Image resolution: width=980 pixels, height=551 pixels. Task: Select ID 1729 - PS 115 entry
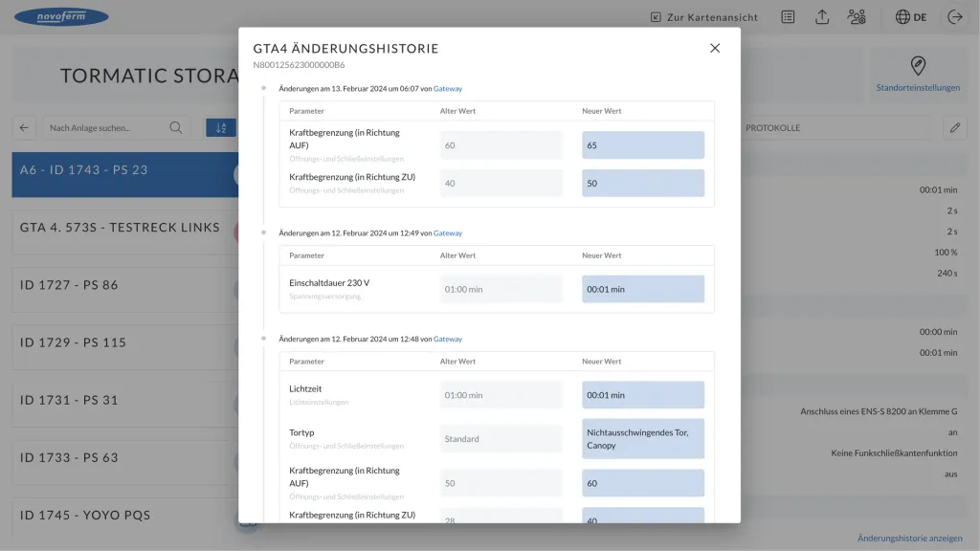pos(125,346)
